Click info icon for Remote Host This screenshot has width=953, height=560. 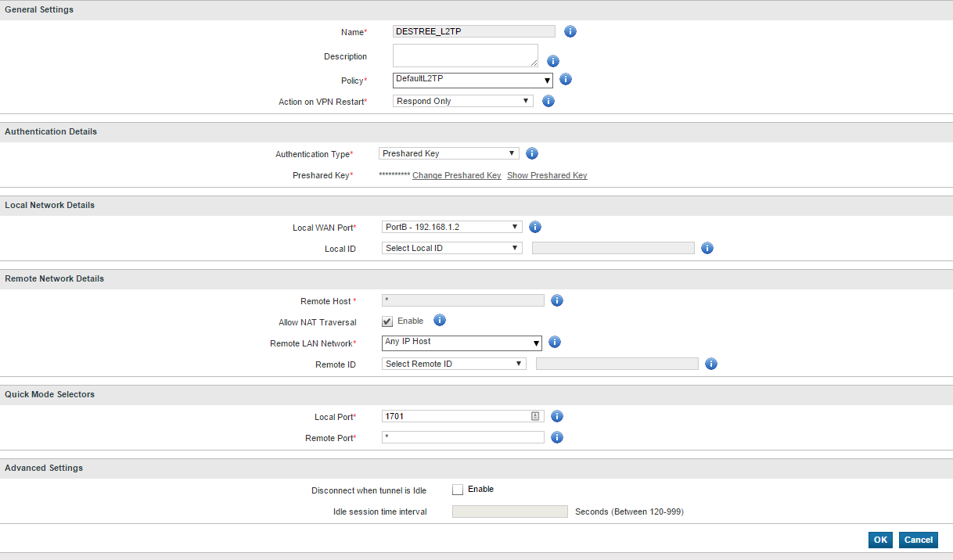[x=557, y=300]
